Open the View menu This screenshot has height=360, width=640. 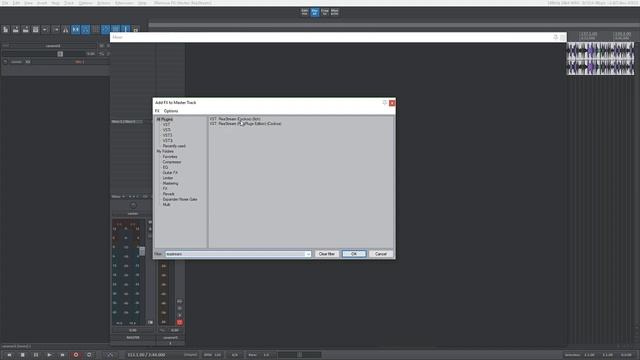[x=28, y=3]
